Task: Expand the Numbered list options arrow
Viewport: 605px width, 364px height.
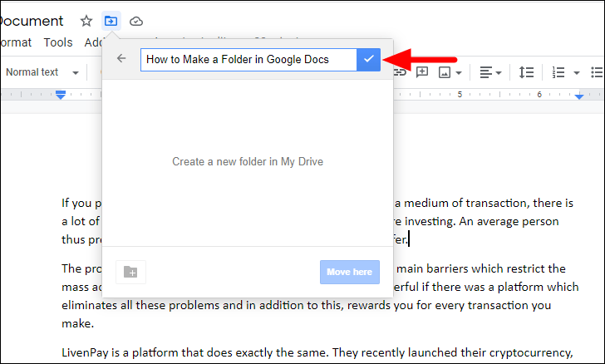Action: (577, 72)
